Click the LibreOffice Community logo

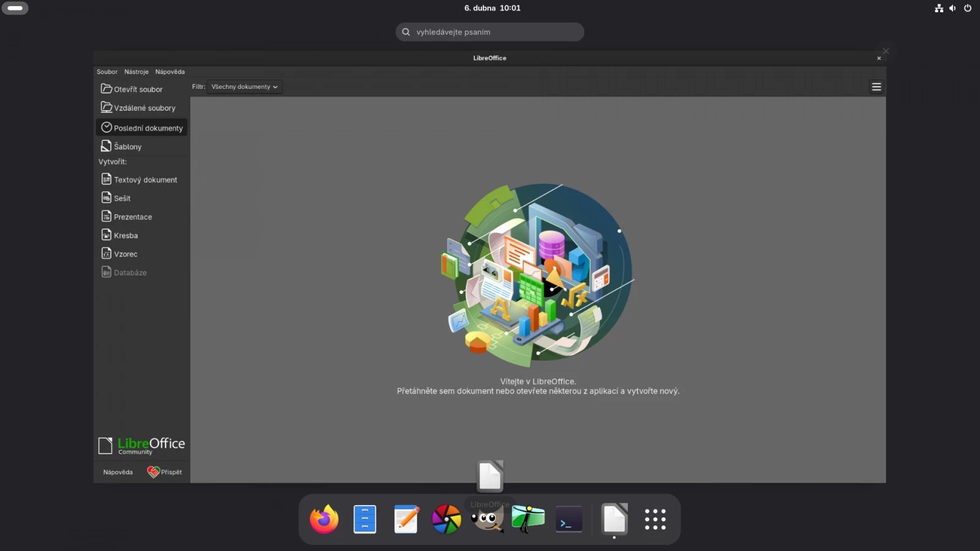click(x=141, y=446)
